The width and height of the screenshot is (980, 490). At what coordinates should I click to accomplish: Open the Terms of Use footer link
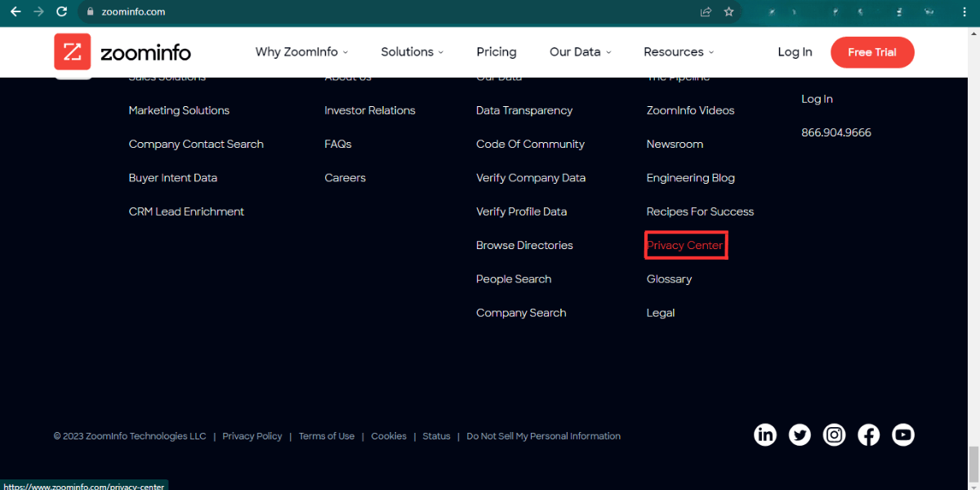[x=327, y=436]
